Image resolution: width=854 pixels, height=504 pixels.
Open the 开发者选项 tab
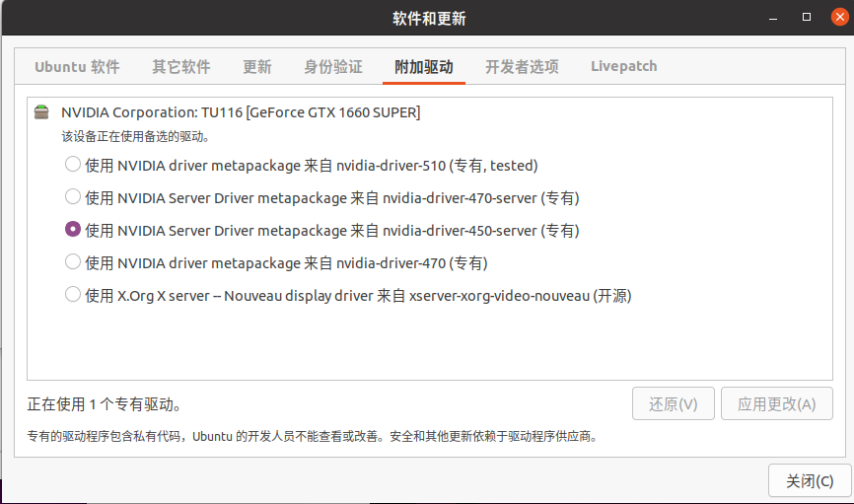click(x=522, y=67)
